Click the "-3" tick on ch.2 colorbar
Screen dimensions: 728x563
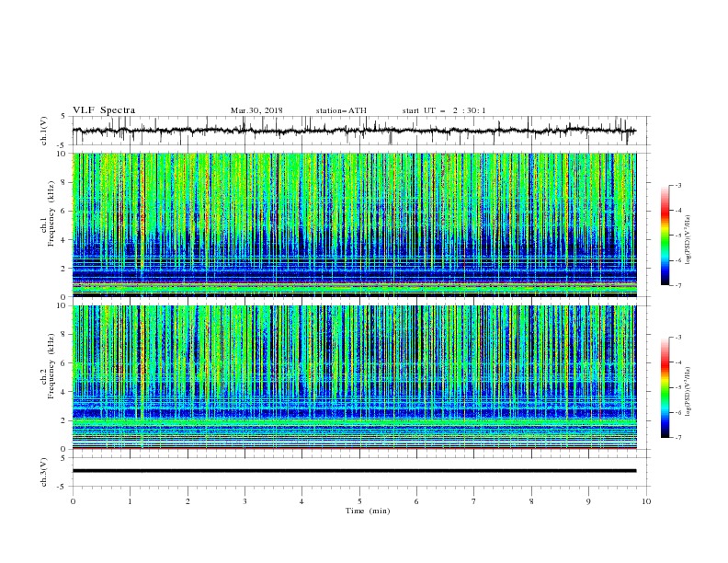coord(678,338)
